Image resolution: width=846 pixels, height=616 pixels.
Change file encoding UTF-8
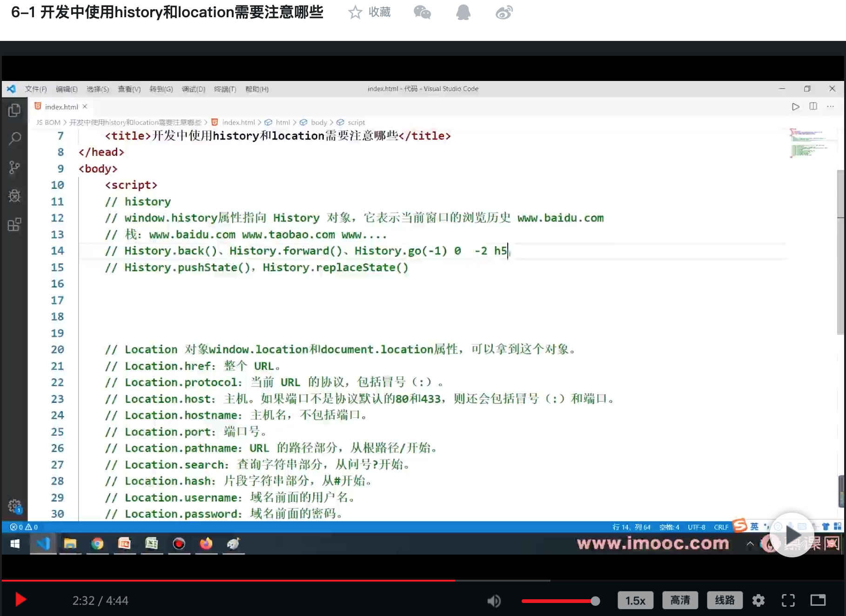click(697, 527)
